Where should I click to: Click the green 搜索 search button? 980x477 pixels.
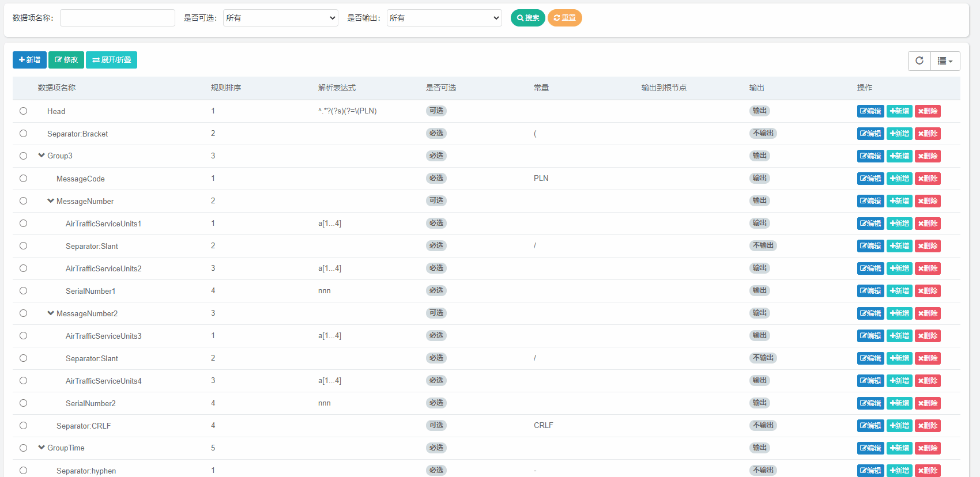point(527,18)
